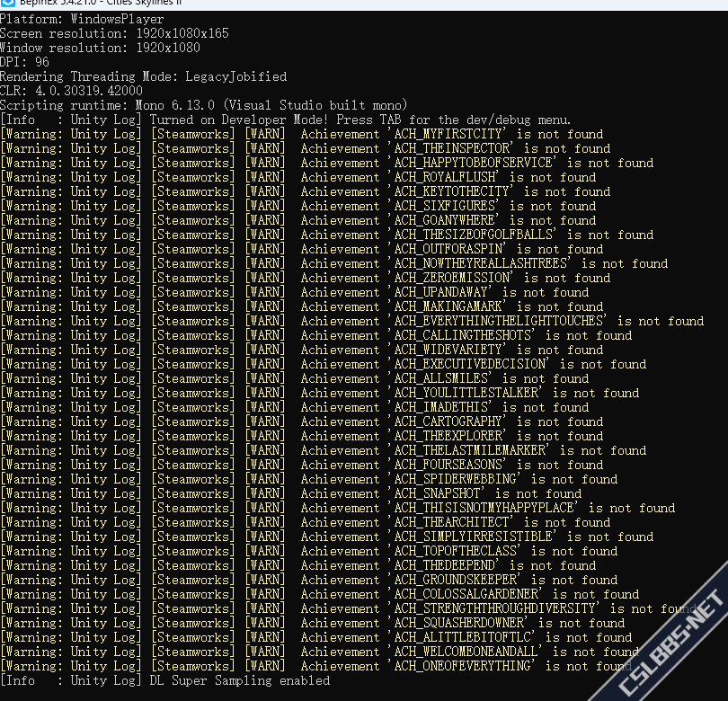Click the ACH_ONEOFEVERYTHING achievement name
Viewport: 728px width, 701px height.
(462, 666)
